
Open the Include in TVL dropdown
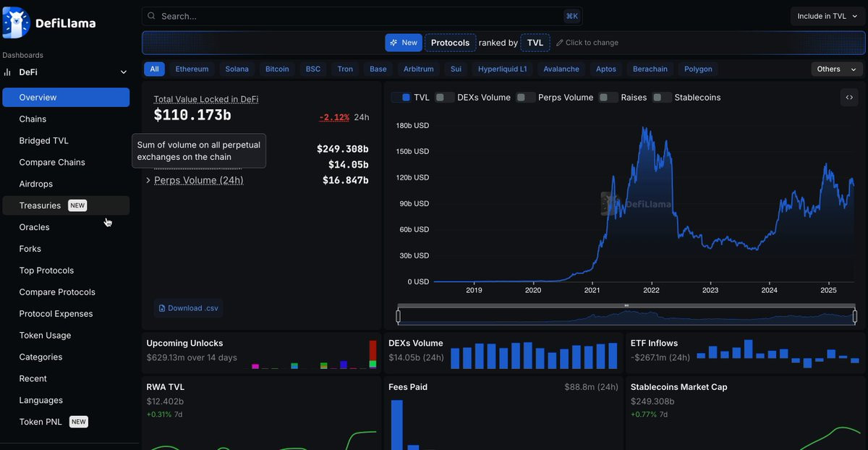coord(827,16)
